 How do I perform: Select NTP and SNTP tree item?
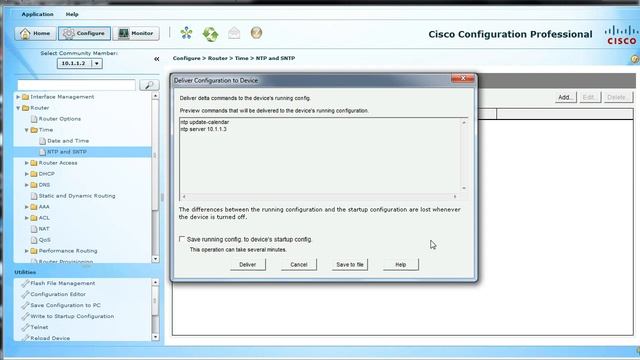click(x=67, y=152)
